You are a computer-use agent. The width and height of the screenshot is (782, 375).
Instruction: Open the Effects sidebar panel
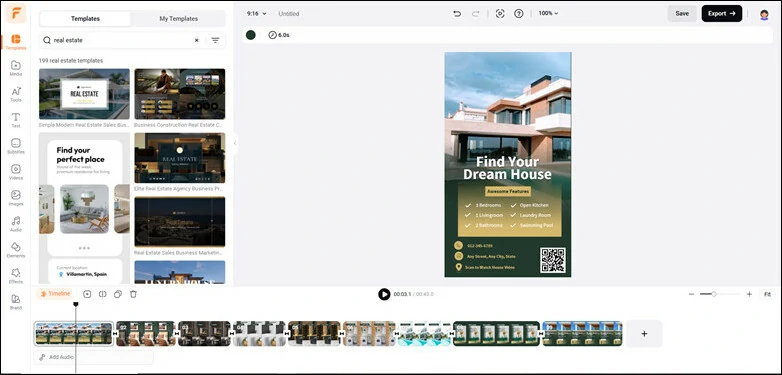pyautogui.click(x=16, y=275)
